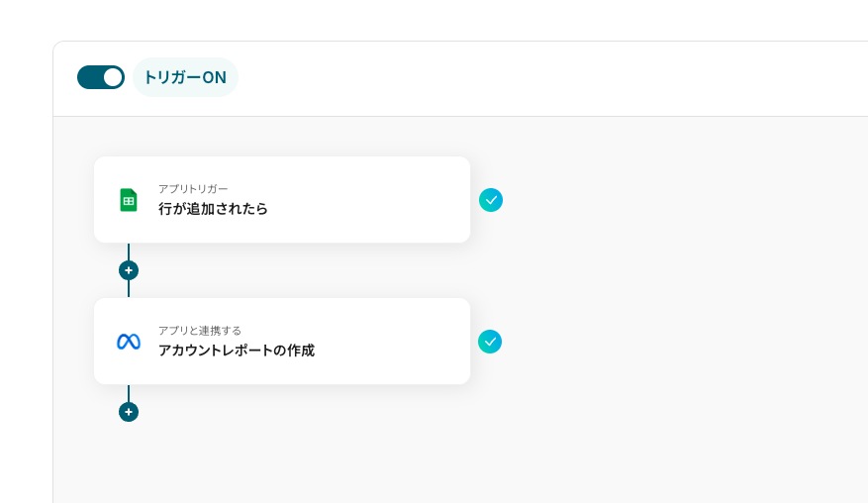Screen dimensions: 868x503
Task: Add step below アカウントレポートの作成 card
Action: pos(129,412)
